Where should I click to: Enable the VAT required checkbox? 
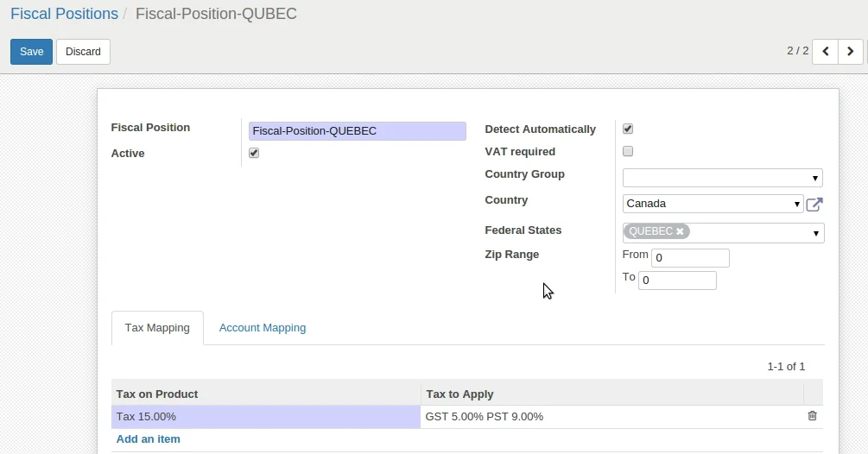pos(628,152)
